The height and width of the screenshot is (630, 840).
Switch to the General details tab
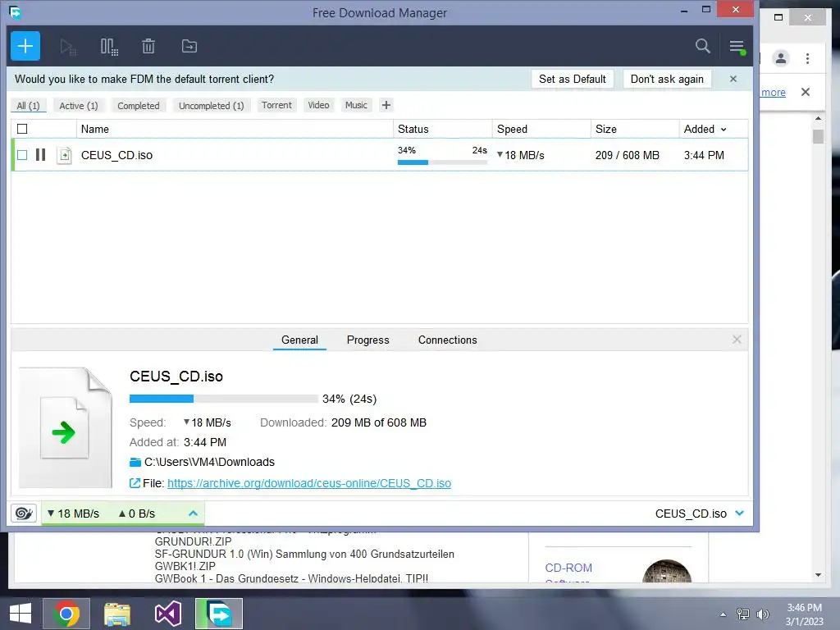point(299,340)
